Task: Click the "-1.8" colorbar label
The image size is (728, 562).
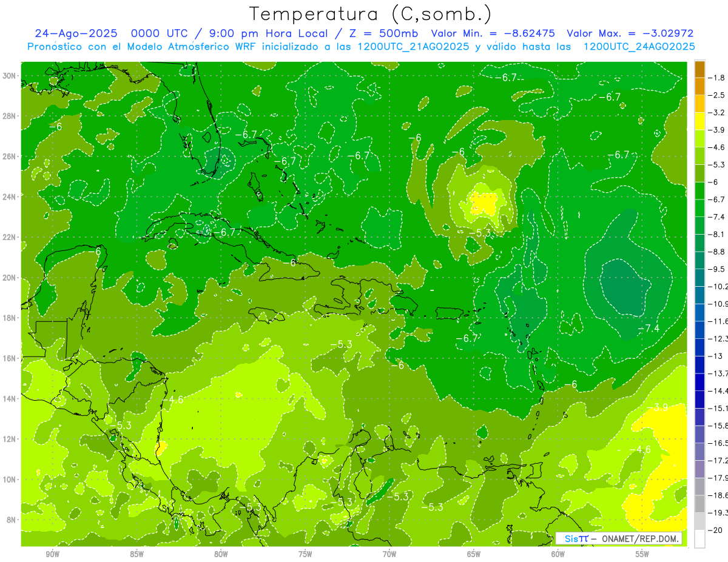Action: pos(716,78)
